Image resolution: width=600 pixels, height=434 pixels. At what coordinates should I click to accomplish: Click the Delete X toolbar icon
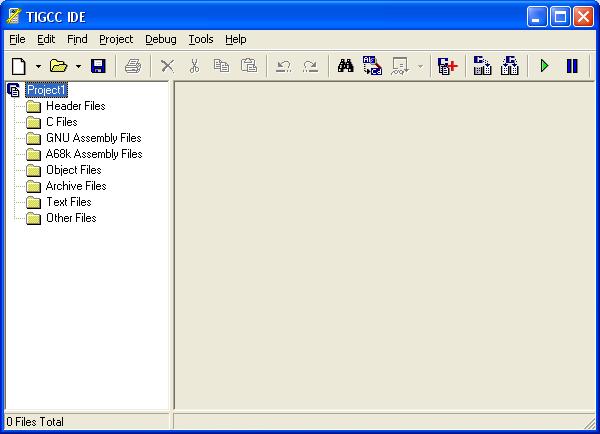(x=167, y=66)
